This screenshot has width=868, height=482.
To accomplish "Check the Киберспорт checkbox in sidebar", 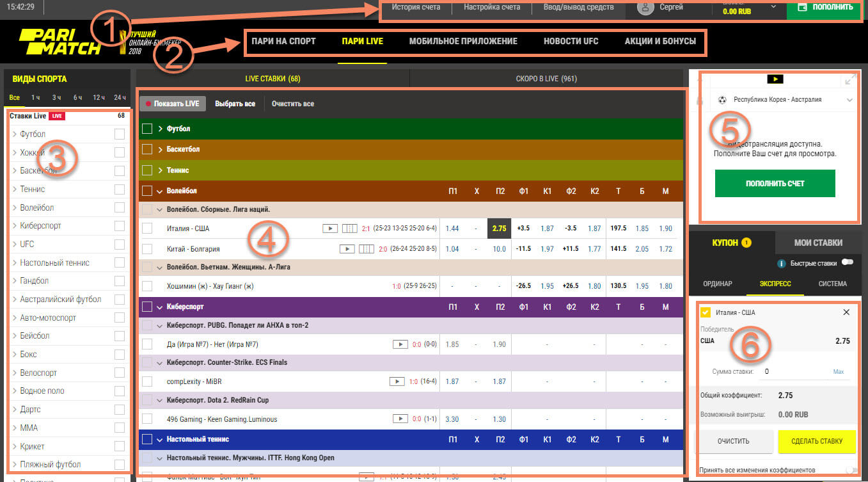I will [119, 226].
